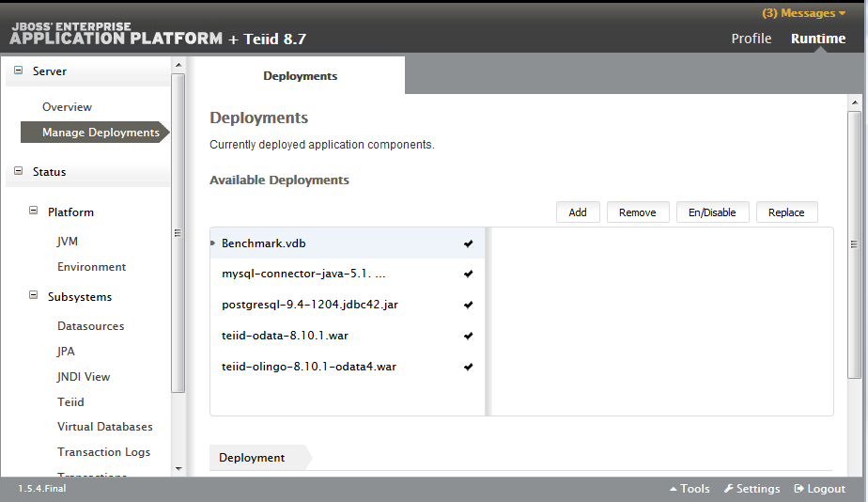The height and width of the screenshot is (502, 868).
Task: Switch to the Profile tab
Action: coord(752,39)
